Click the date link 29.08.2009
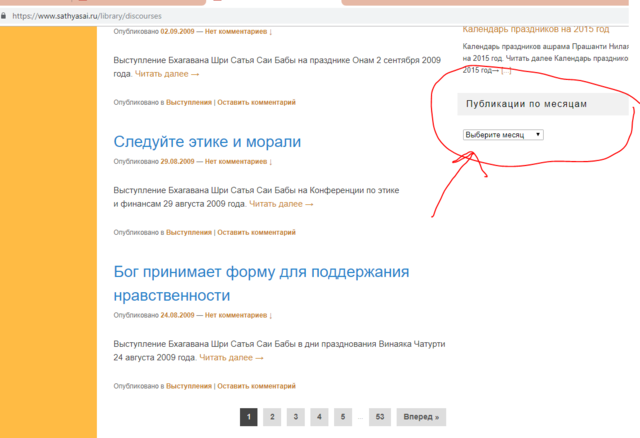 177,161
